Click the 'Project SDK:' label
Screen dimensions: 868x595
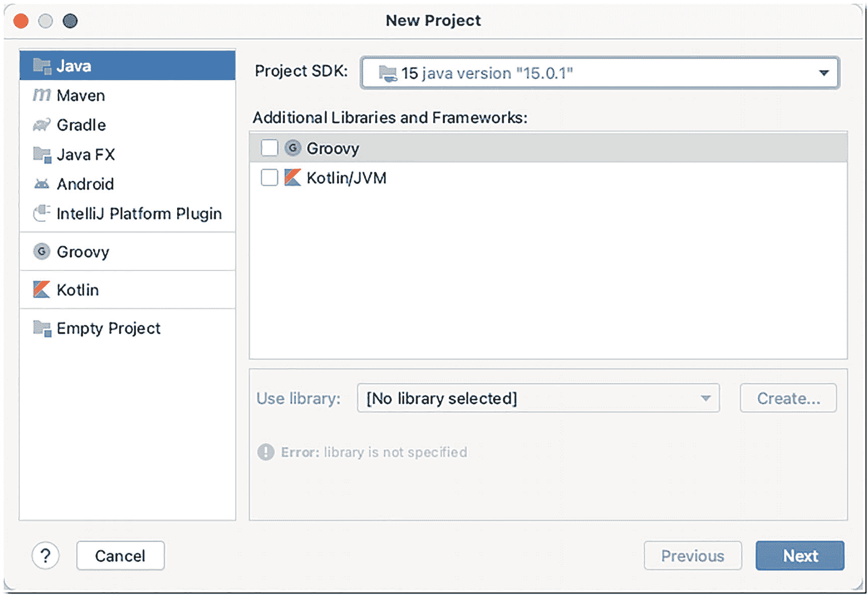click(x=301, y=71)
